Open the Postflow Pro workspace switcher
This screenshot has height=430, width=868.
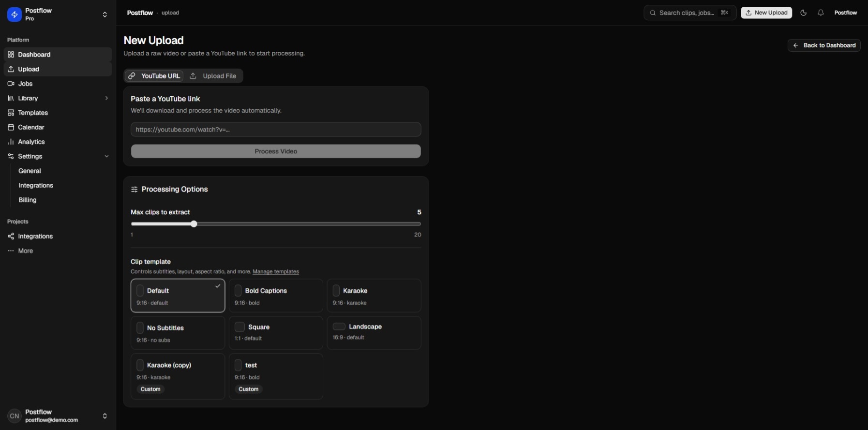pos(58,15)
